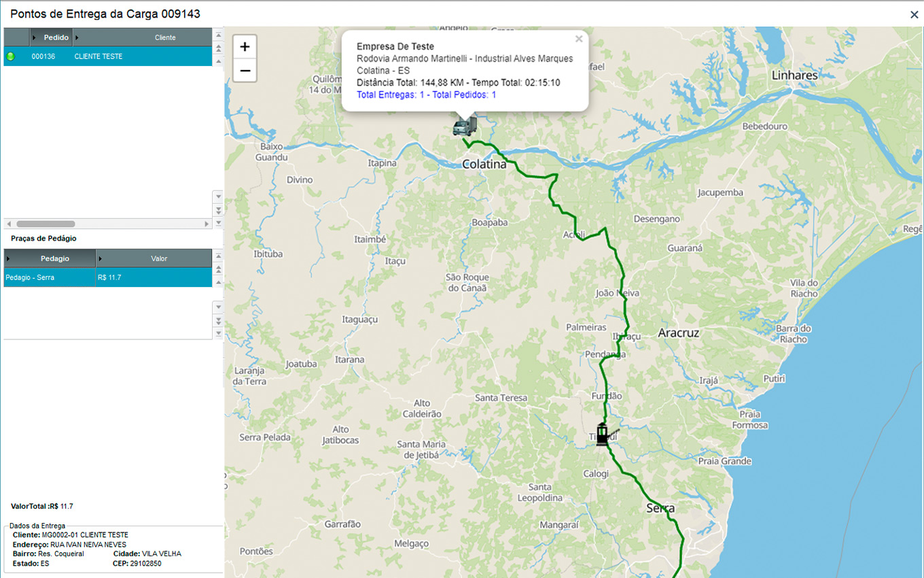
Task: Zoom in on the map
Action: coord(245,47)
